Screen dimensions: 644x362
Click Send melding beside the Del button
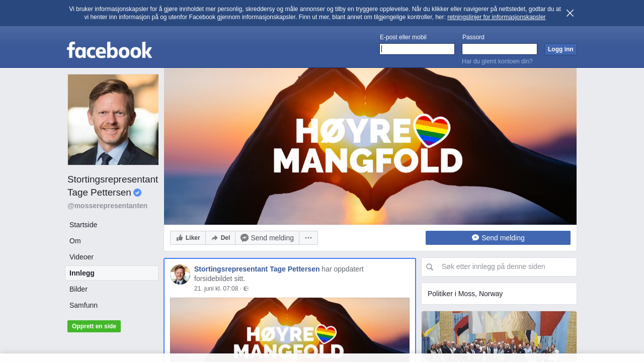coord(267,238)
